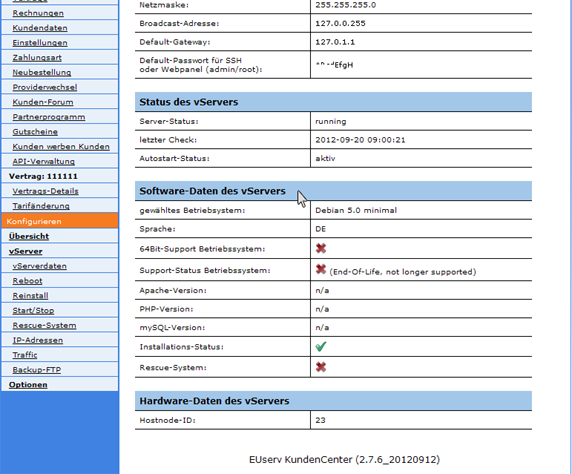The height and width of the screenshot is (474, 572).
Task: Select Broadcast-Adresse value 127.0.0.255
Action: [340, 23]
